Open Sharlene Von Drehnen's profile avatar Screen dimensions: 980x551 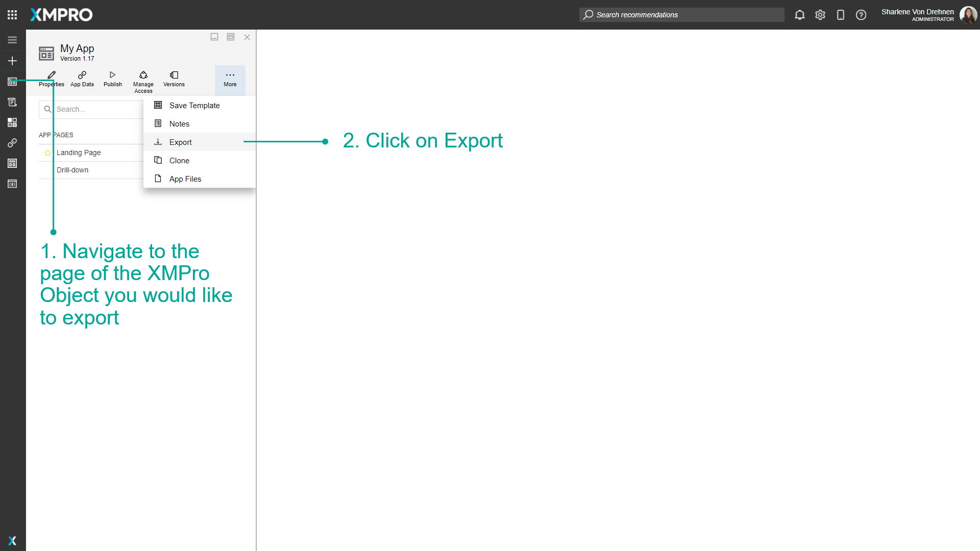coord(968,15)
